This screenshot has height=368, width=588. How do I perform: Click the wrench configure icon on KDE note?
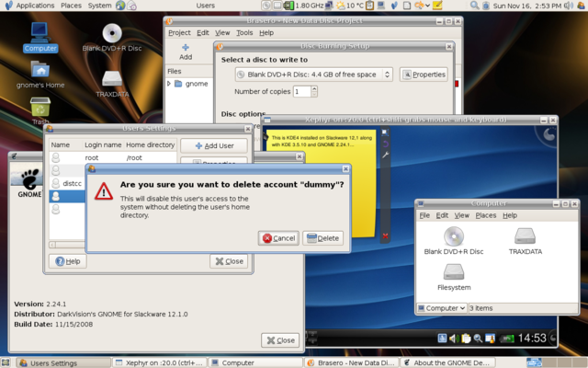[385, 155]
